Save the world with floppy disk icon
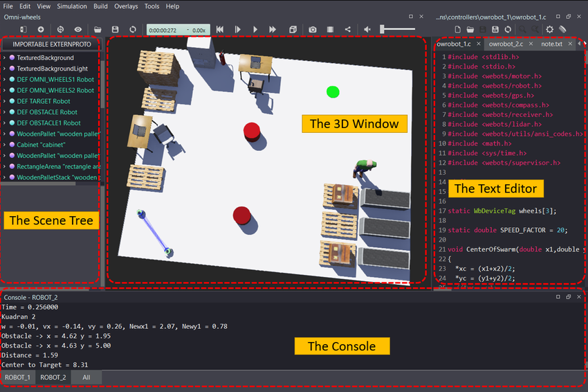 pyautogui.click(x=115, y=29)
